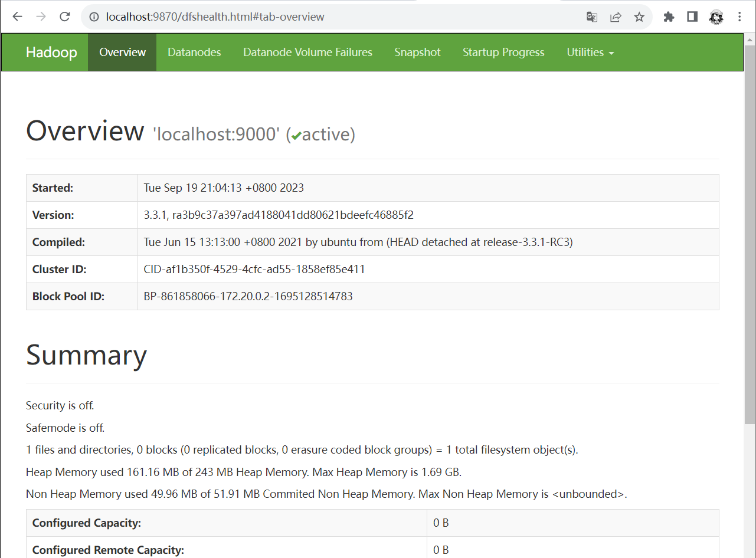Open the Datanodes tab
This screenshot has height=558, width=756.
click(194, 52)
